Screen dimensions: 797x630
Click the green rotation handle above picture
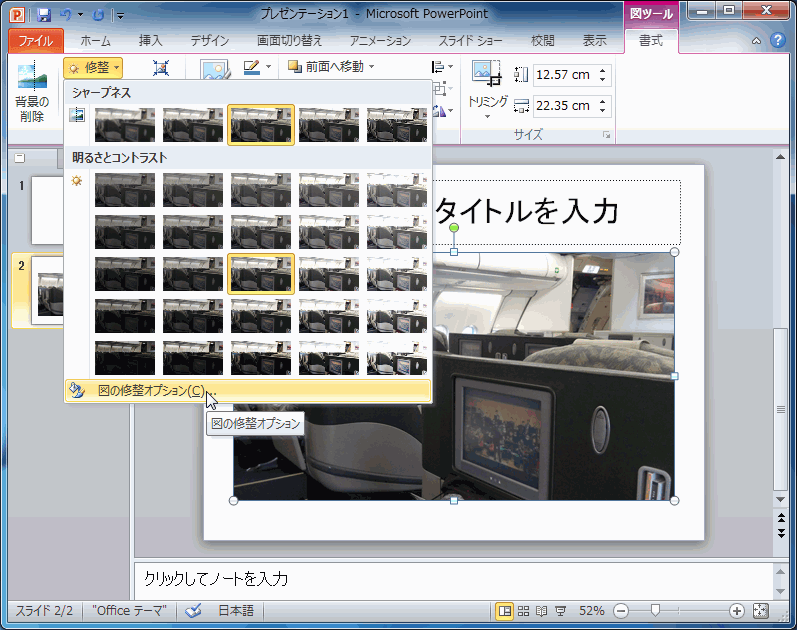pyautogui.click(x=454, y=228)
